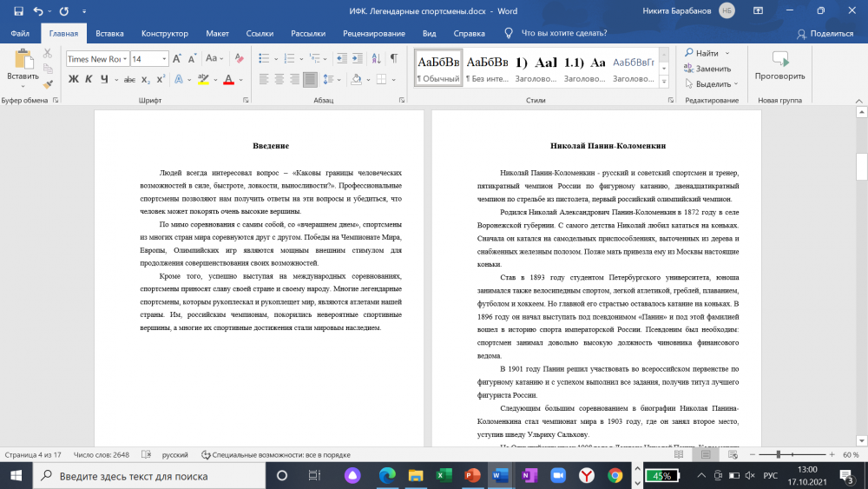
Task: Apply shading with the paint bucket
Action: coord(357,80)
